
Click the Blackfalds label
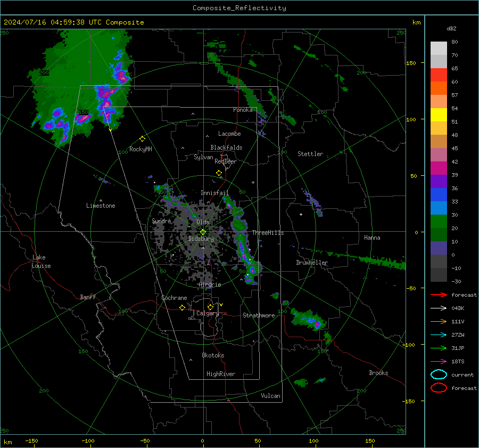point(226,148)
